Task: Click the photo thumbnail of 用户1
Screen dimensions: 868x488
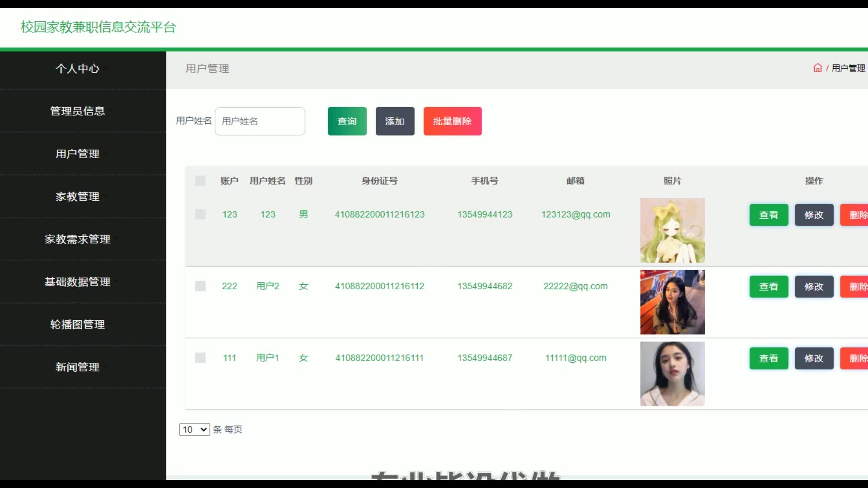Action: point(672,374)
